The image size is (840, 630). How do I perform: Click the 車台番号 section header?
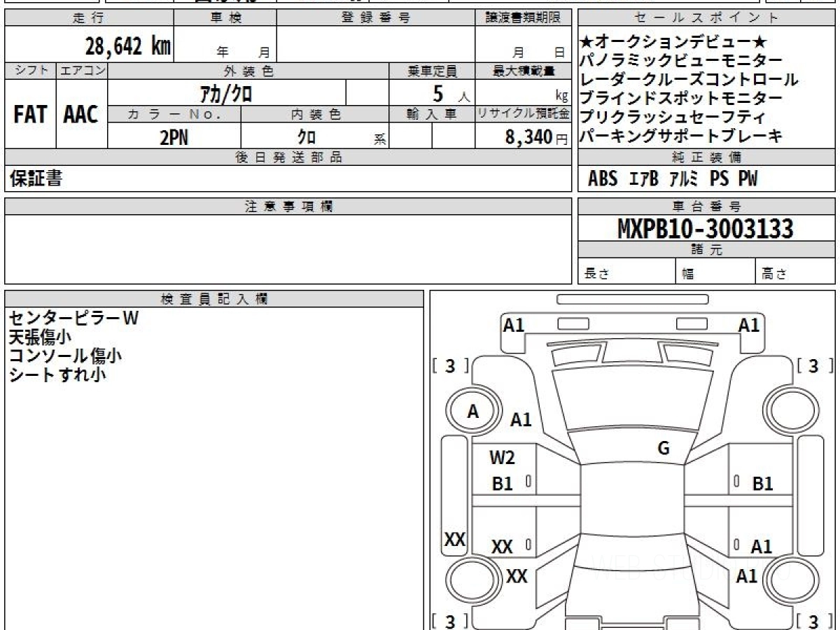click(706, 206)
